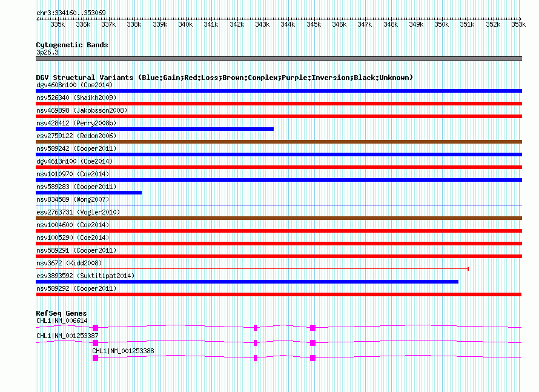
Task: Click the 347k ruler coordinate
Action: coord(365,24)
